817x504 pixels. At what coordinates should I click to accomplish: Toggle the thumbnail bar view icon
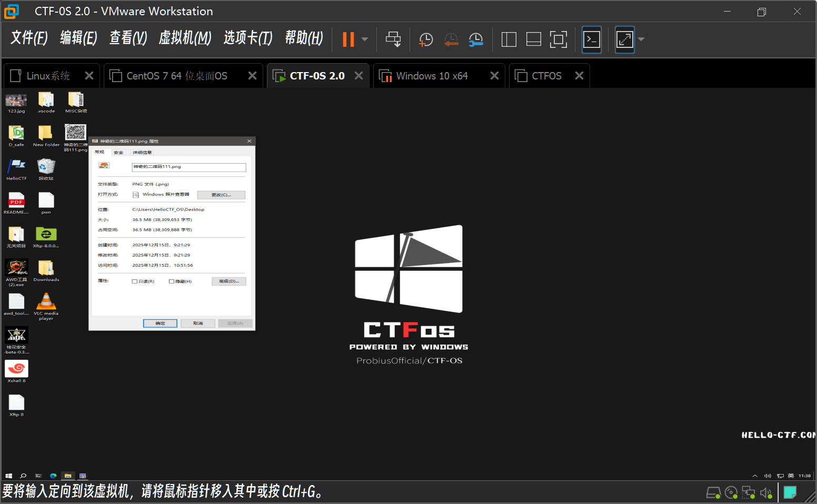point(534,39)
